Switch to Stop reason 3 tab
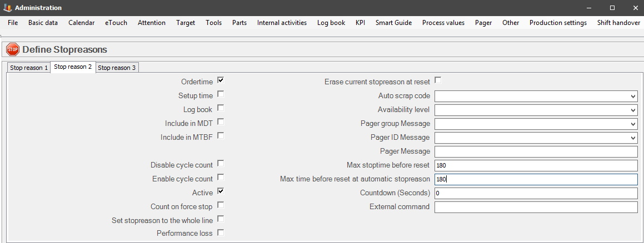Viewport: 644px width, 243px height. pyautogui.click(x=117, y=68)
